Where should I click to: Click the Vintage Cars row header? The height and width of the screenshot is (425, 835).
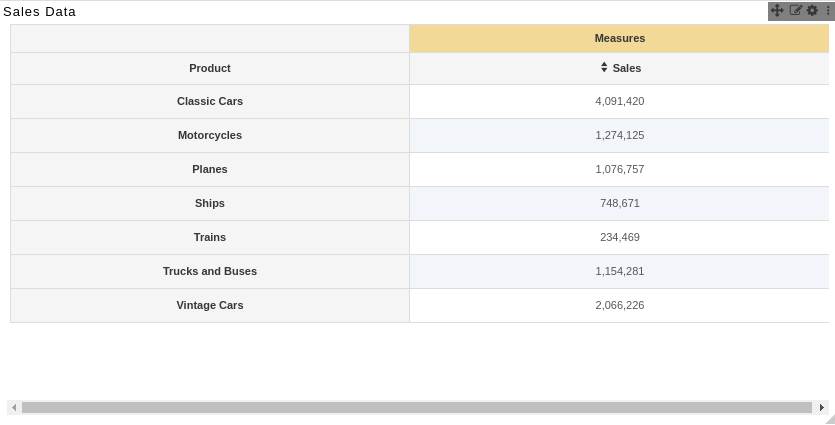coord(210,305)
